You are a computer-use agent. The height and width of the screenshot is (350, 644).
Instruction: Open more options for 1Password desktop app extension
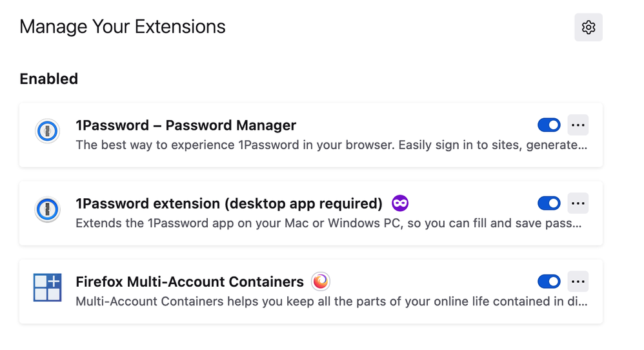click(578, 203)
